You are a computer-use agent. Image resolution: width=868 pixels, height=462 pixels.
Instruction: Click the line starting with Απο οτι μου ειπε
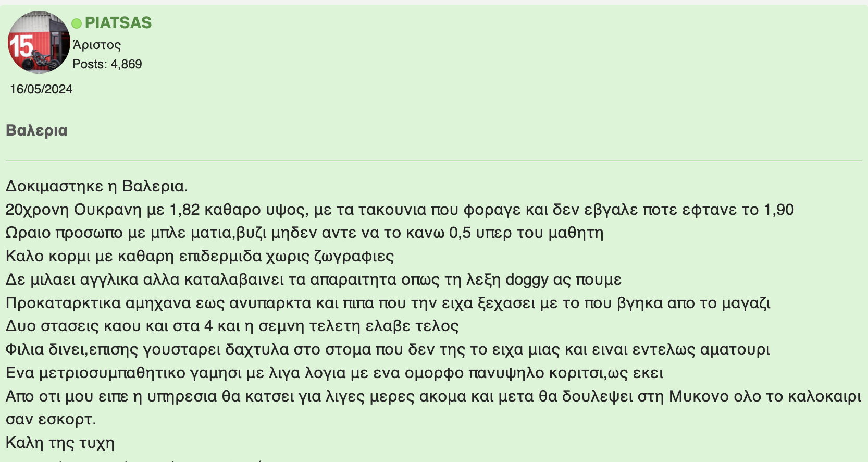click(x=433, y=396)
